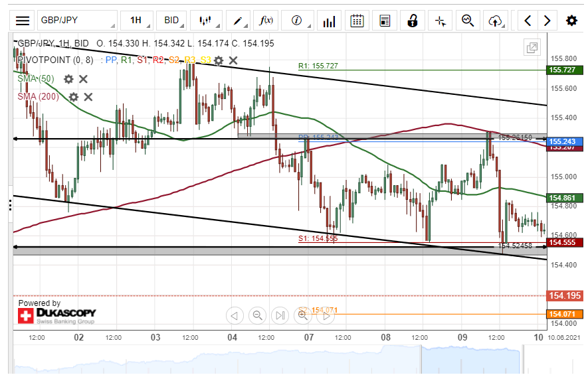Click the history range slider window
The width and height of the screenshot is (588, 379).
click(472, 360)
